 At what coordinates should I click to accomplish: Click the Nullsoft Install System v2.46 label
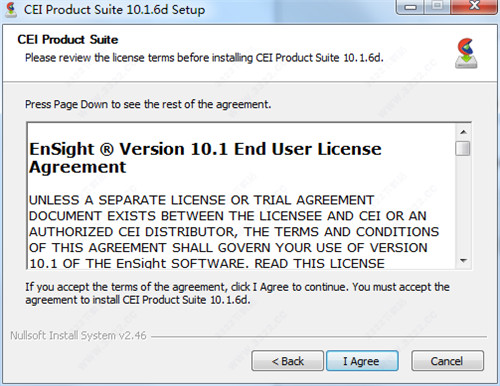[78, 335]
